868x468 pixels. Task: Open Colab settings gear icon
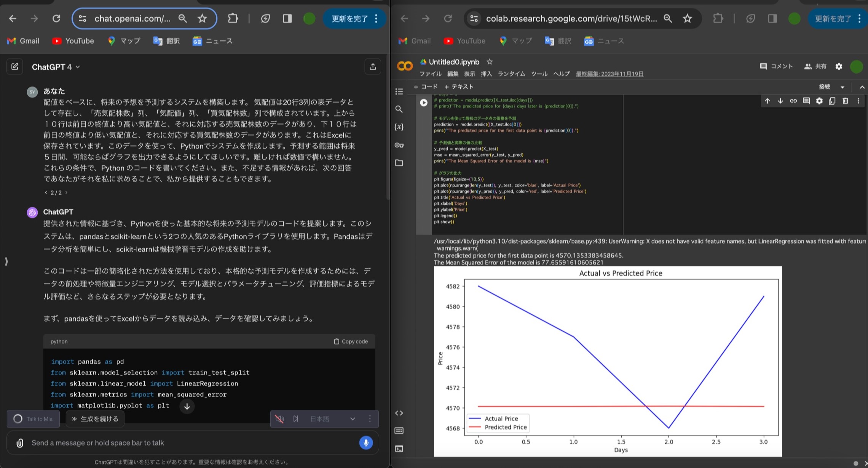point(839,66)
